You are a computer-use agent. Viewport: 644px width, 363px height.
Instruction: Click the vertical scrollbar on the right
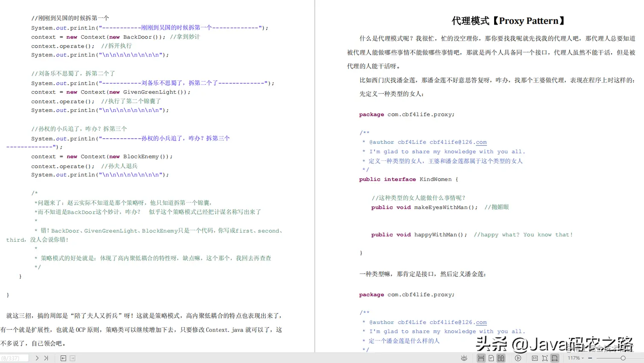[x=641, y=170]
